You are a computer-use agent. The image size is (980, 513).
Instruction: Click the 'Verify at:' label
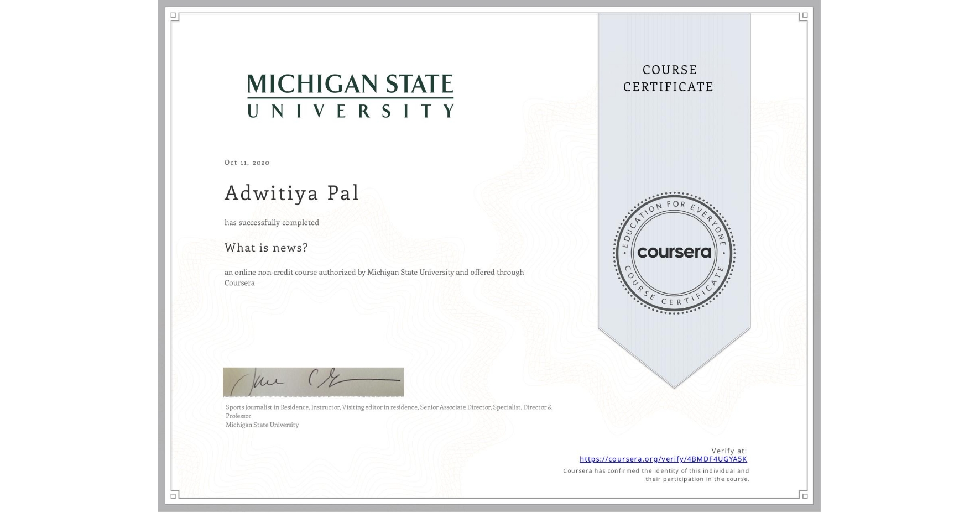click(729, 451)
